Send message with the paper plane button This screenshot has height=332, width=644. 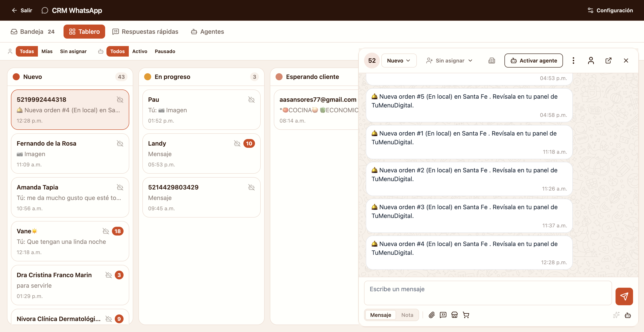tap(624, 296)
